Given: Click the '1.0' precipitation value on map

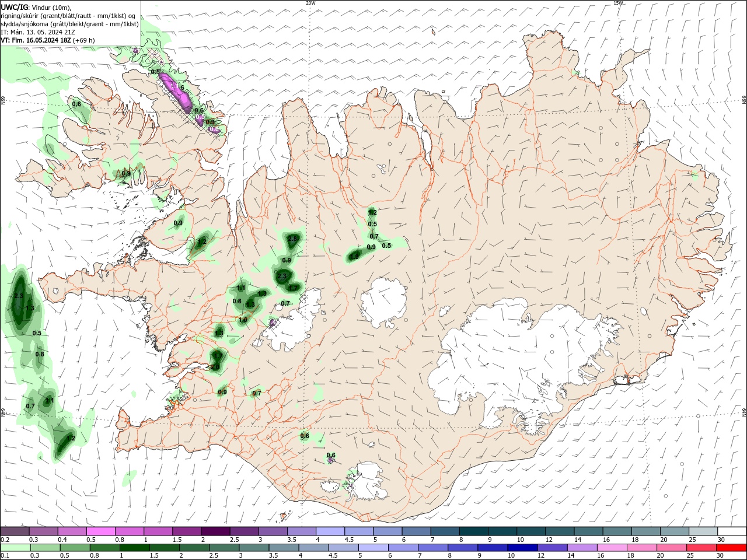Looking at the screenshot, I should click(x=243, y=320).
